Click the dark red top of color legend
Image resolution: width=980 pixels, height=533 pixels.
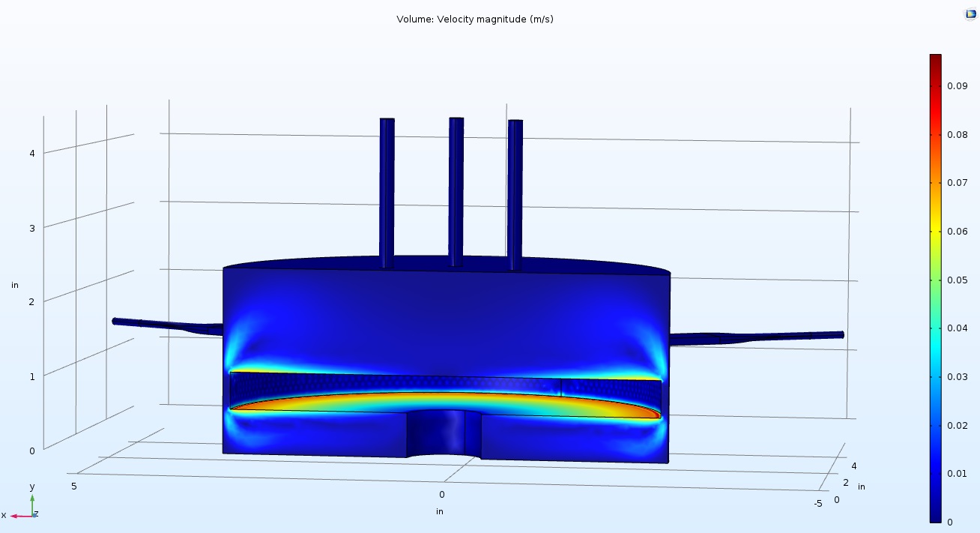935,58
